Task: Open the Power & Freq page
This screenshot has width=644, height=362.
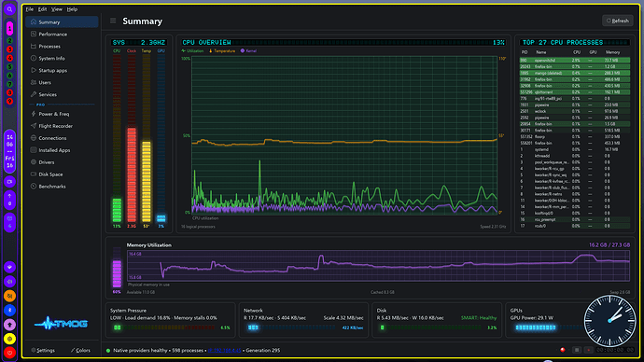Action: point(62,114)
